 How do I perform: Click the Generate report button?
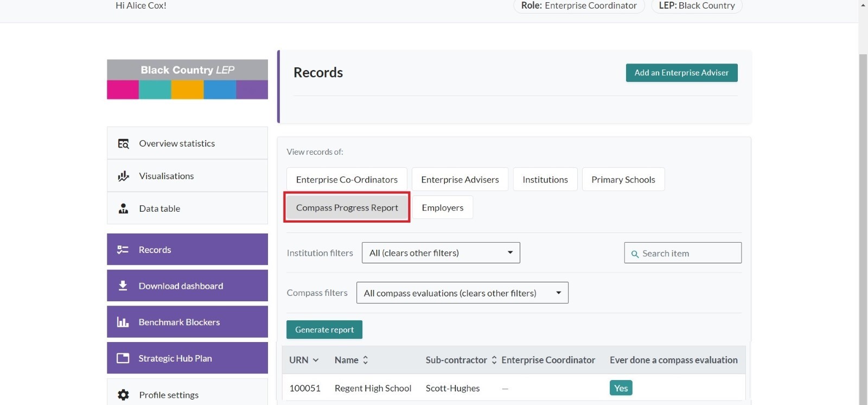[324, 330]
